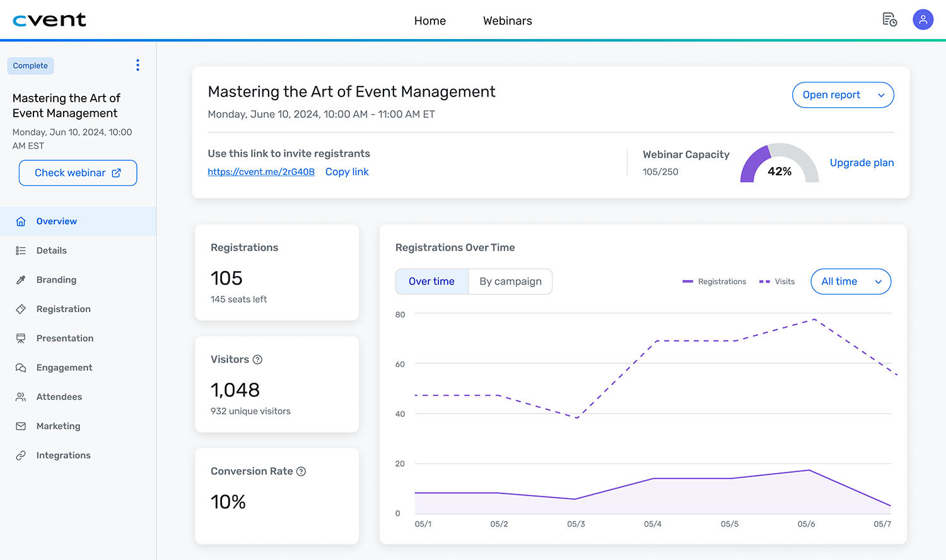This screenshot has height=560, width=946.
Task: Toggle the Visits series in legend
Action: (777, 282)
